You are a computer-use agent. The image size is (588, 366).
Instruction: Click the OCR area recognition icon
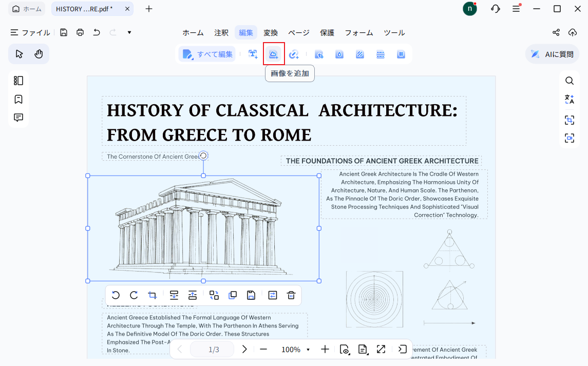point(569,120)
